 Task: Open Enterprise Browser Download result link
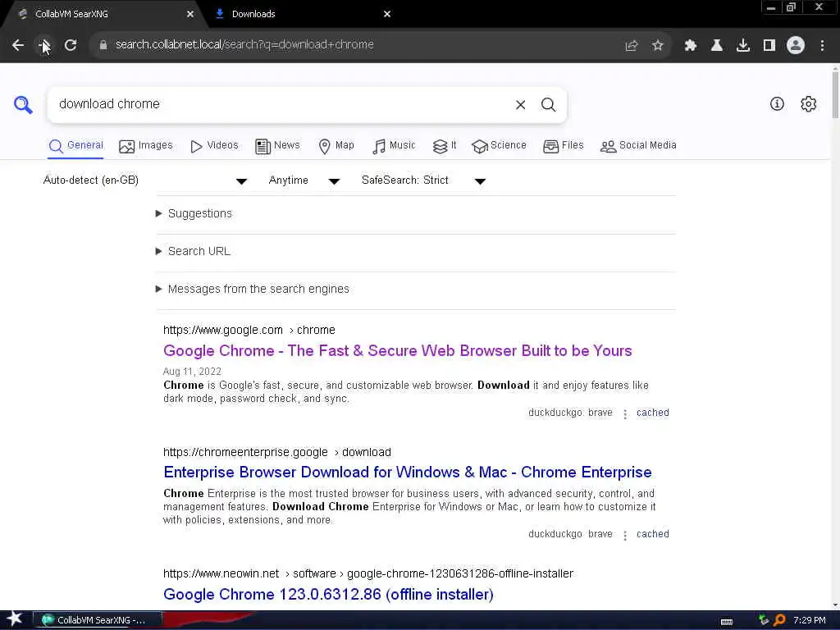pos(407,473)
